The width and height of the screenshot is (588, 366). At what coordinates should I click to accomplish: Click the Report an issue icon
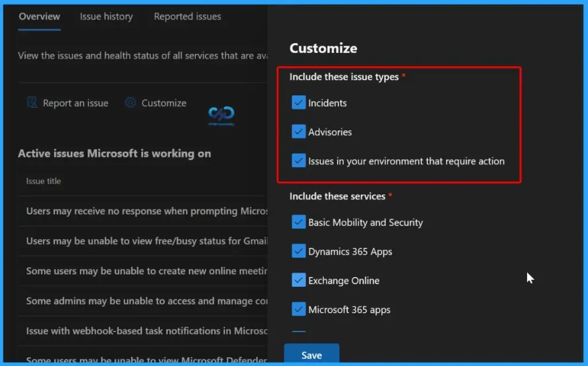click(32, 103)
